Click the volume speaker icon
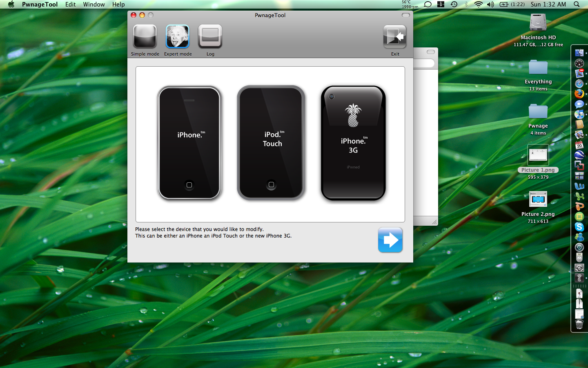Screen dimensions: 588x368 click(x=490, y=4)
